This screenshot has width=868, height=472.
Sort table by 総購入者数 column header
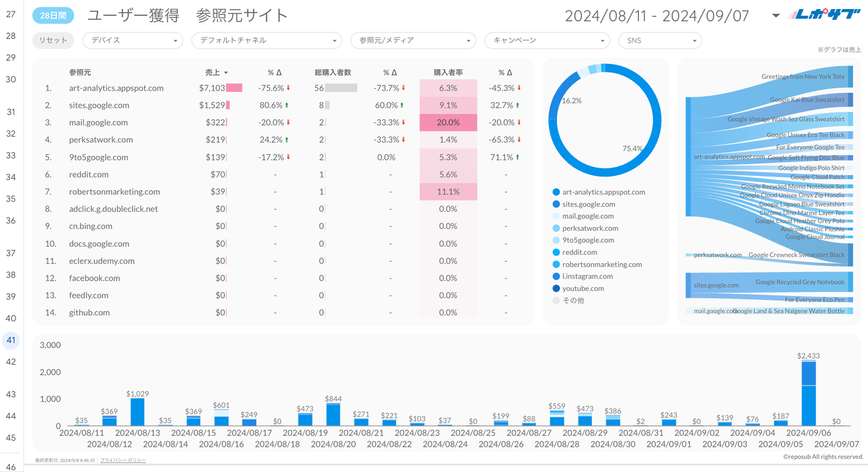click(333, 73)
